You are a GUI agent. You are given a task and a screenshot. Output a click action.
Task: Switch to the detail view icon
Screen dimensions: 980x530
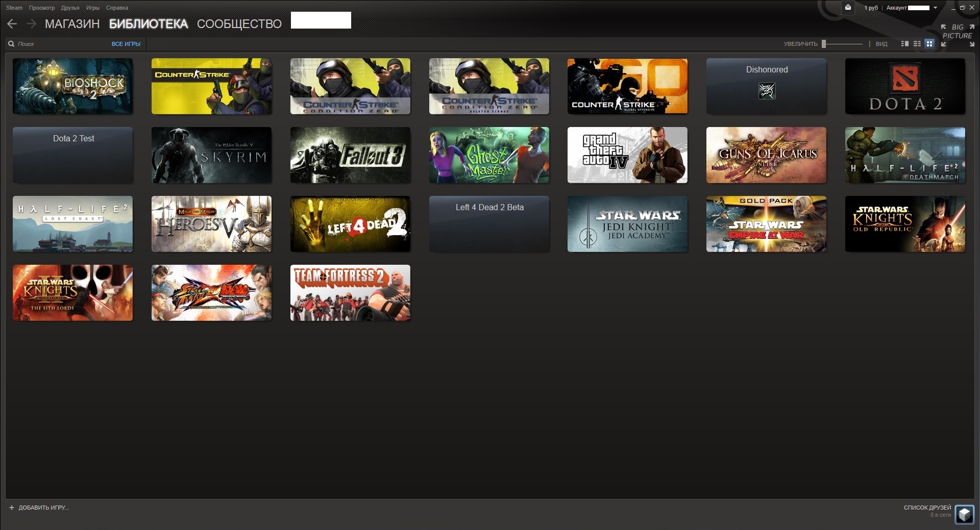(905, 44)
